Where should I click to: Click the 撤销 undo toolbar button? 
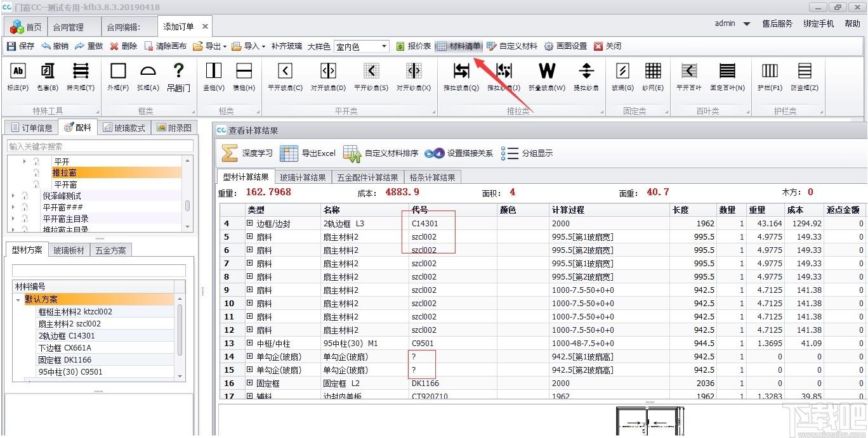[55, 46]
